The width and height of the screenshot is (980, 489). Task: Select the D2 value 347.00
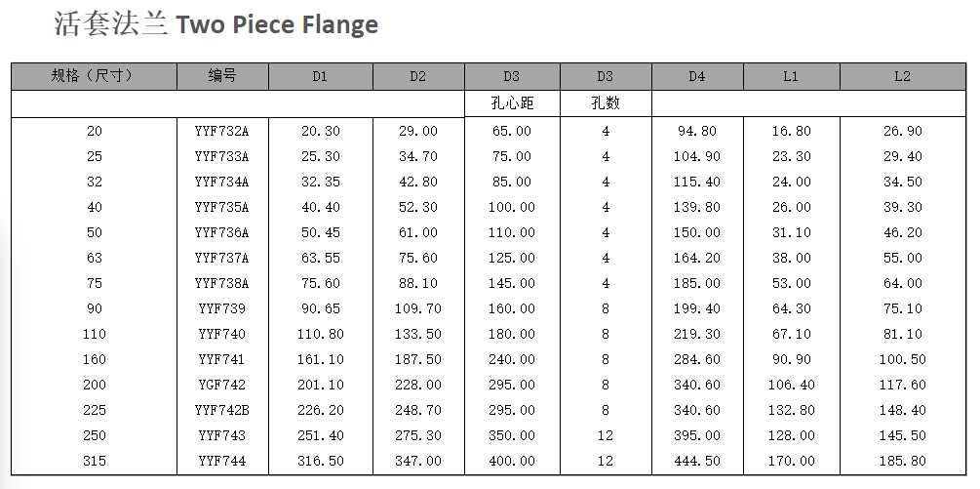[418, 461]
